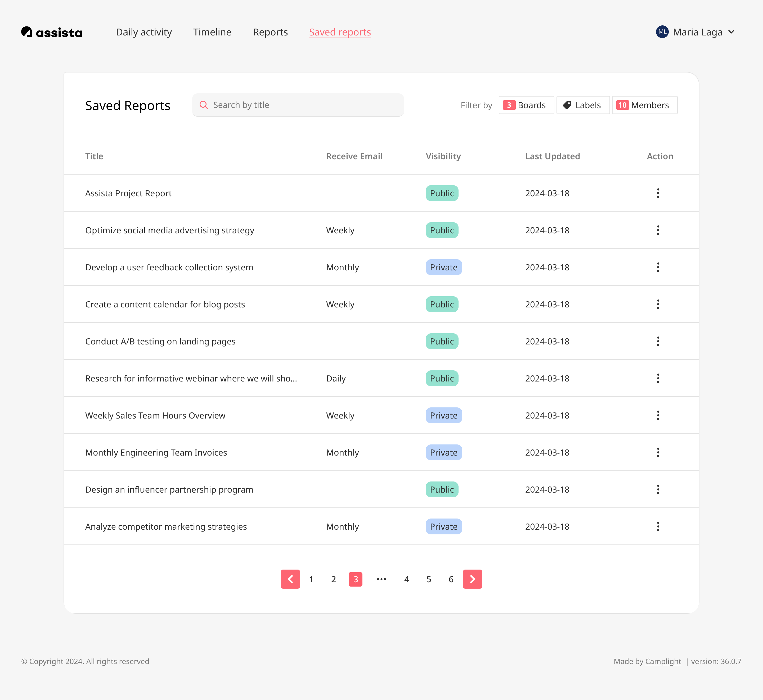
Task: Open the Boards filter dropdown
Action: pyautogui.click(x=526, y=105)
